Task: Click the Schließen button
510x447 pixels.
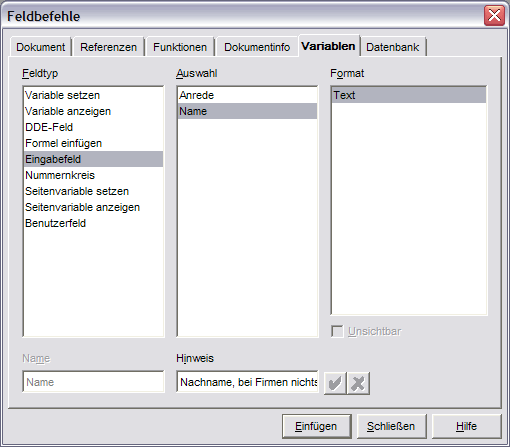Action: coord(391,426)
